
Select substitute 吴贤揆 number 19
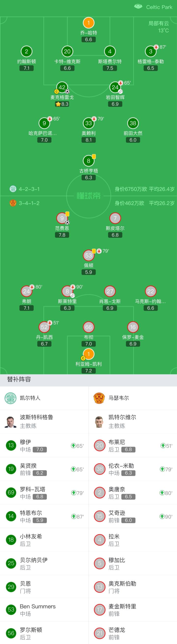11,469
